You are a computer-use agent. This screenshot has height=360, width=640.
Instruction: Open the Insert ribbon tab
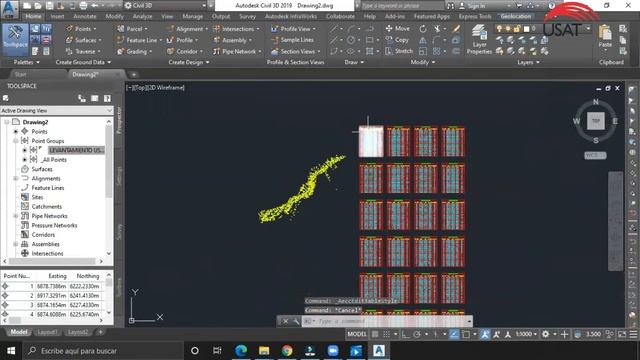point(57,16)
